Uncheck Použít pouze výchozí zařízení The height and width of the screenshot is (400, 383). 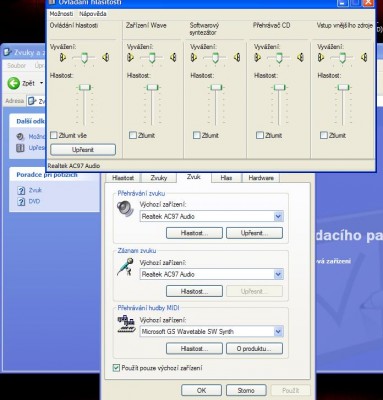(x=116, y=368)
